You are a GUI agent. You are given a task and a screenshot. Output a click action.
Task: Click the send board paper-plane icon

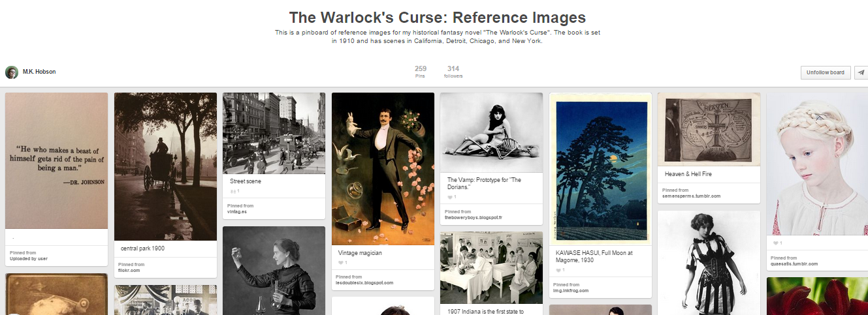pyautogui.click(x=861, y=72)
